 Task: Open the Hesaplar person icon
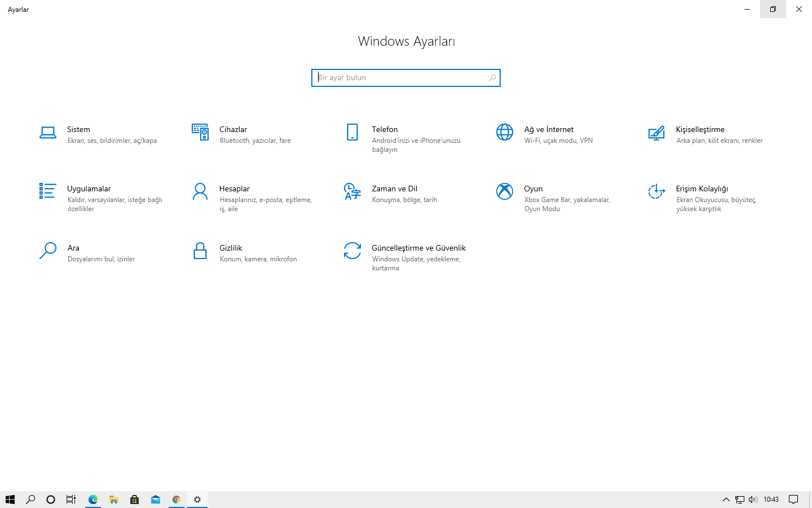(200, 191)
